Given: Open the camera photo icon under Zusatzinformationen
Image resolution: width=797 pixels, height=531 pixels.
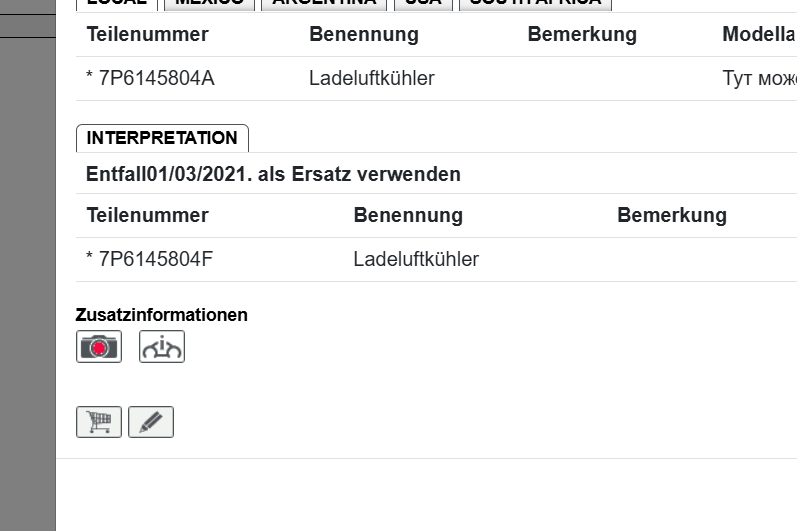Looking at the screenshot, I should [99, 347].
